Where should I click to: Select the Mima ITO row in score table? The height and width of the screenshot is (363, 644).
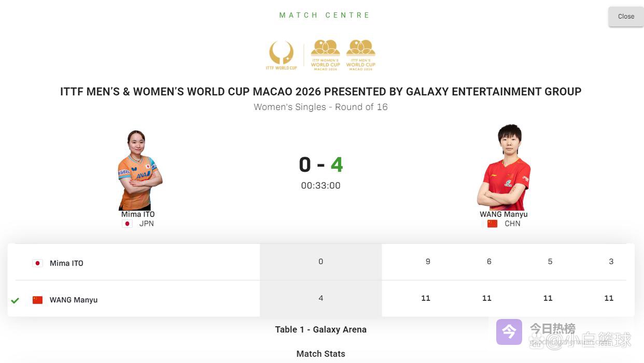(x=66, y=263)
